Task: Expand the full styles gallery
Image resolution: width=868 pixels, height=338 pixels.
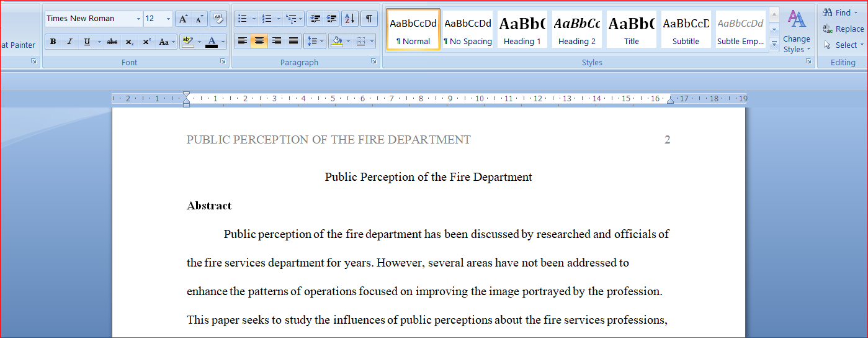Action: pos(774,44)
